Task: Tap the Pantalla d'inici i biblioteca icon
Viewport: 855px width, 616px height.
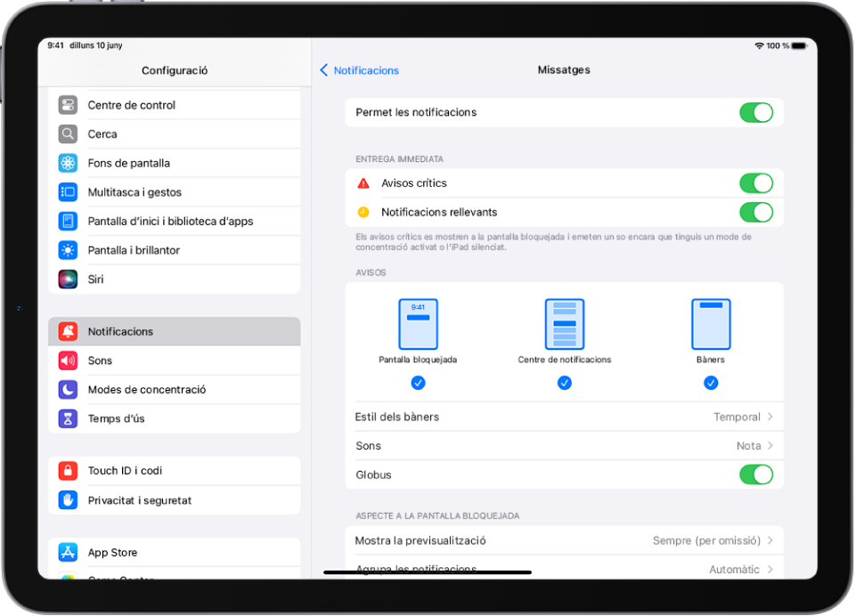Action: point(68,221)
